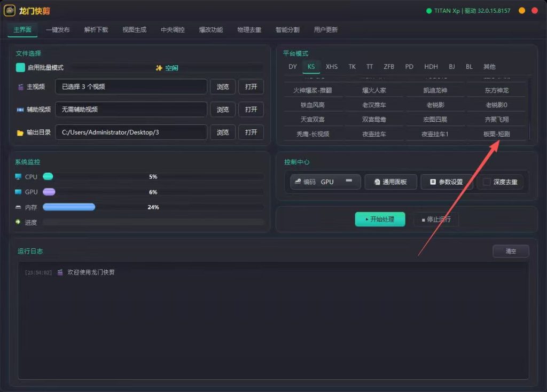Click the GPU usage bar

click(153, 192)
